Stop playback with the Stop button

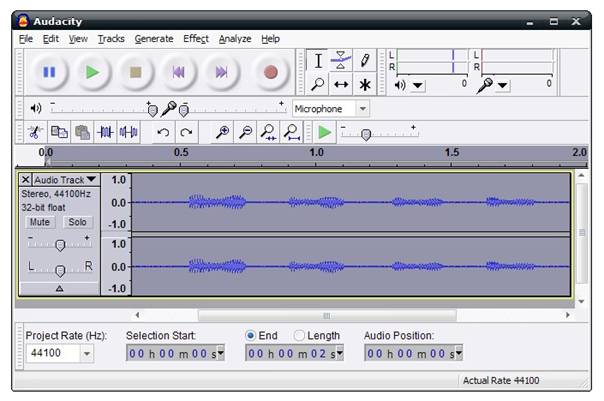135,72
